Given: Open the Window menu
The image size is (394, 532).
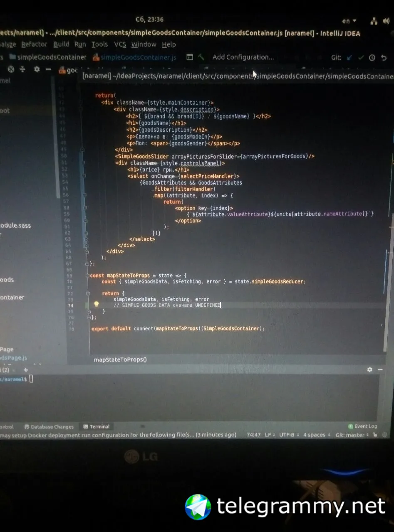Looking at the screenshot, I should [x=144, y=44].
